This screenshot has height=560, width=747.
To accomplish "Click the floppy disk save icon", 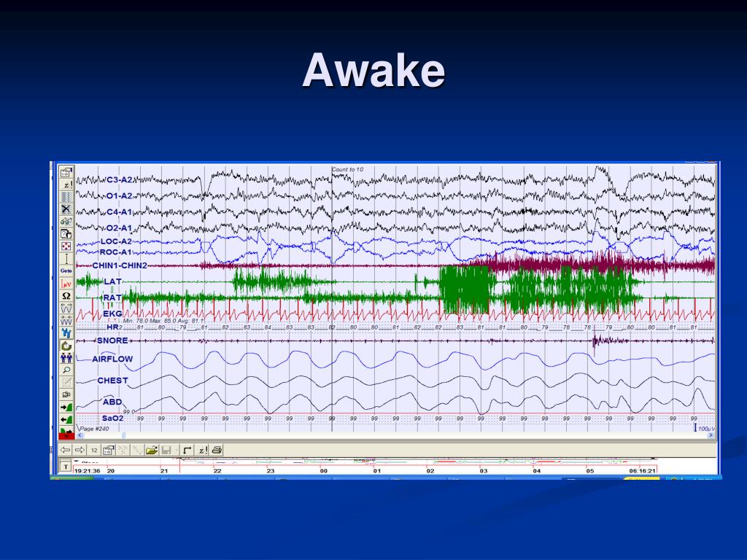I will point(166,450).
